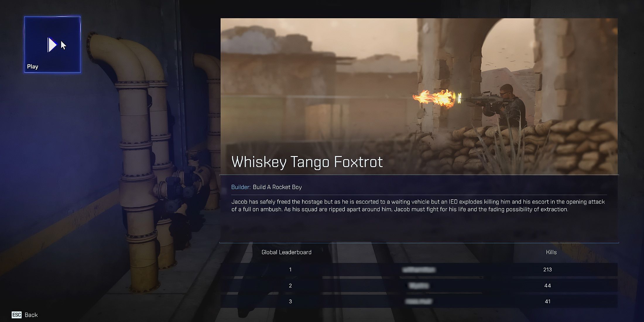Click the blurred second-place player name
This screenshot has height=322, width=644.
pos(419,285)
